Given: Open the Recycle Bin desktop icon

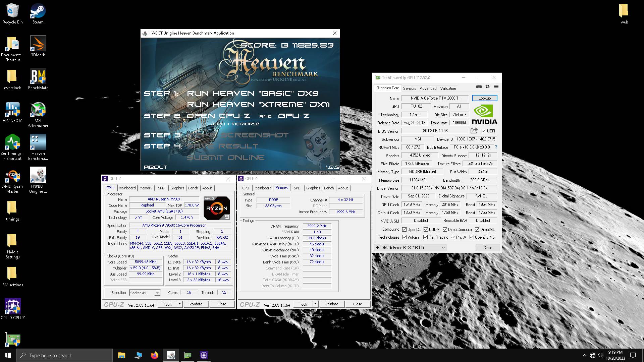Looking at the screenshot, I should (x=13, y=14).
